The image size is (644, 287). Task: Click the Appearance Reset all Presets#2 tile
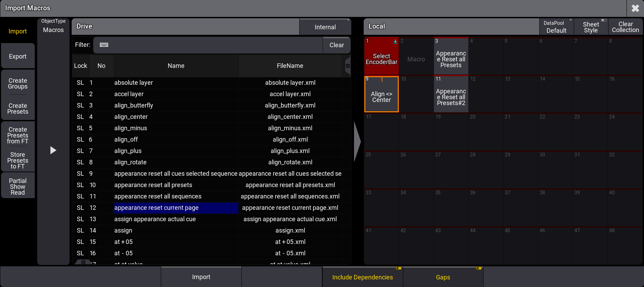(451, 94)
